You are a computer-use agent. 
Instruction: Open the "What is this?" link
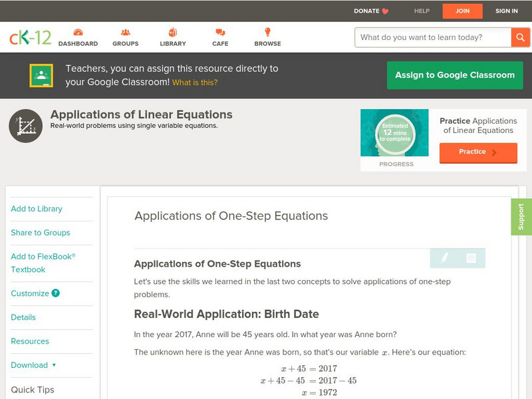pyautogui.click(x=195, y=82)
